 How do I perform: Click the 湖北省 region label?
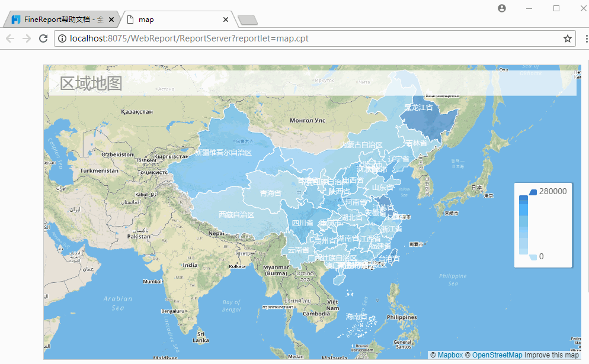point(352,217)
